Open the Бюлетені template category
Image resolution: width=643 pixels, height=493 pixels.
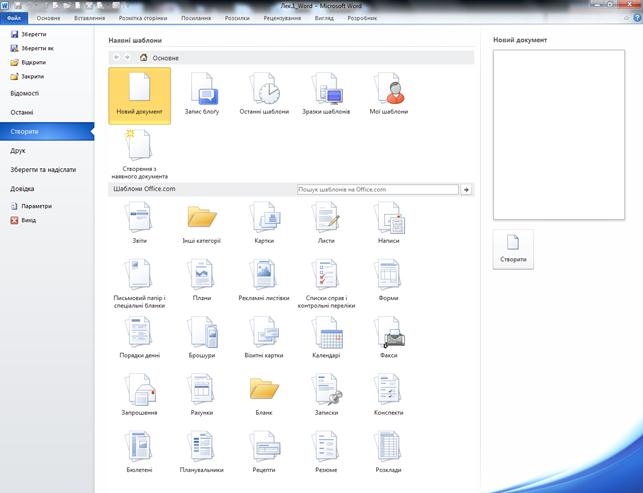pos(139,452)
